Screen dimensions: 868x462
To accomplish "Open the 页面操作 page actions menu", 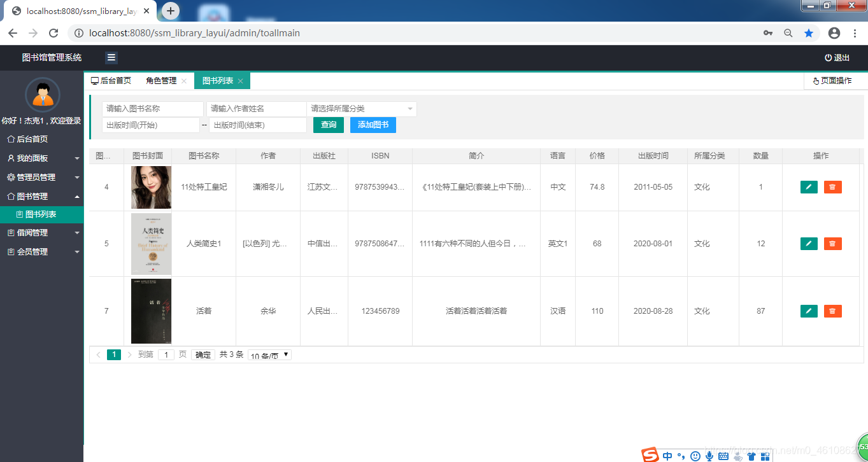I will pos(836,81).
